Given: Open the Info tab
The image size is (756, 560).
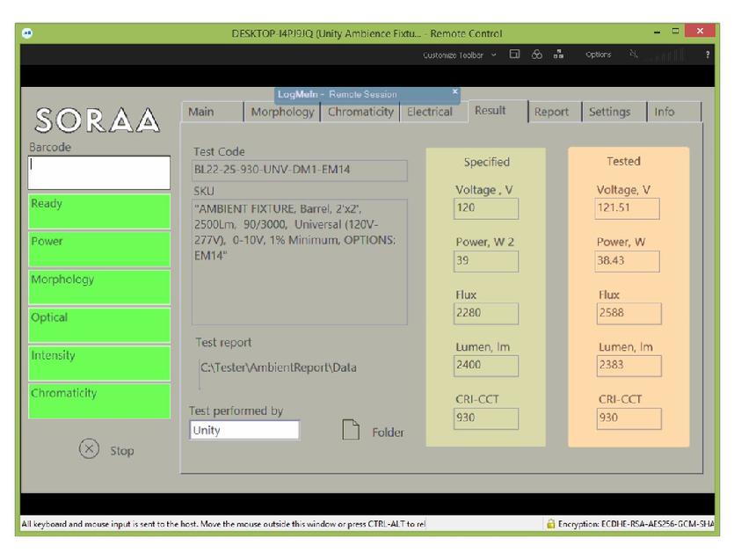Looking at the screenshot, I should pos(673,112).
